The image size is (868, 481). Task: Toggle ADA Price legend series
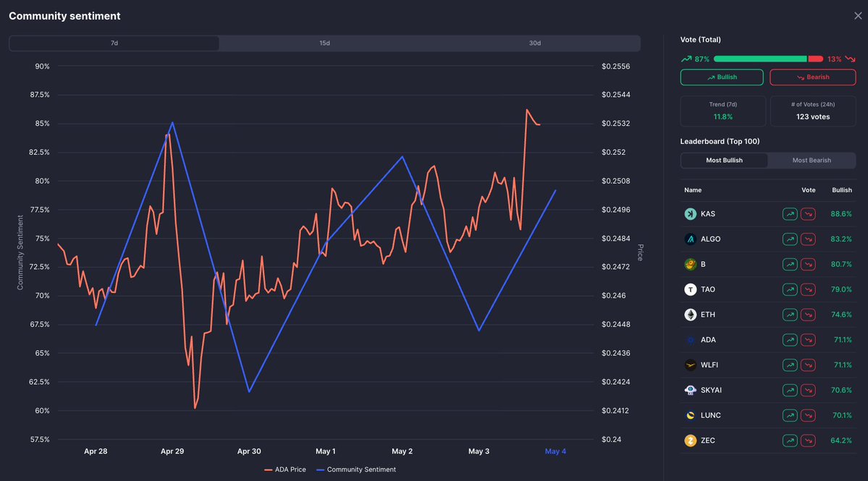click(x=285, y=469)
